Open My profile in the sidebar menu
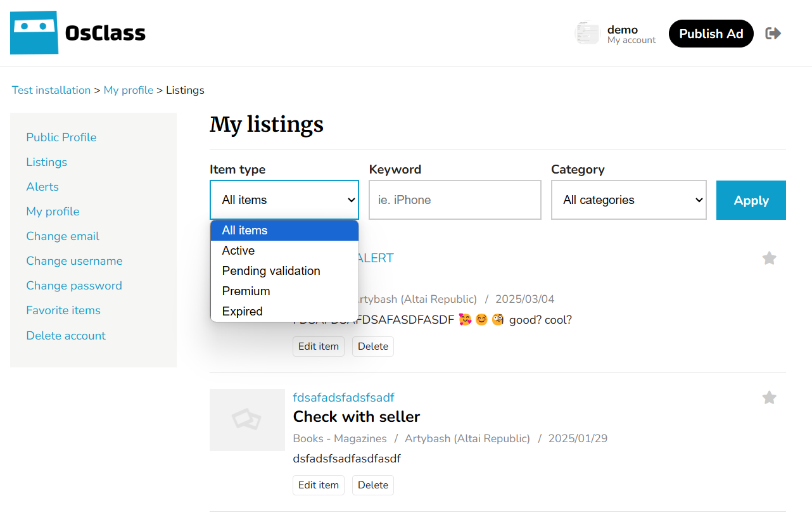812x515 pixels. tap(53, 212)
